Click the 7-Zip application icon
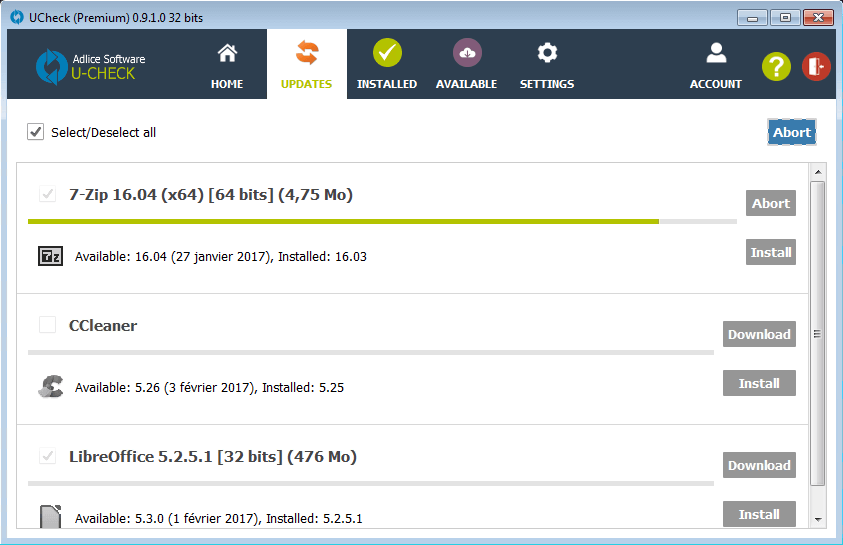The image size is (843, 545). tap(50, 256)
